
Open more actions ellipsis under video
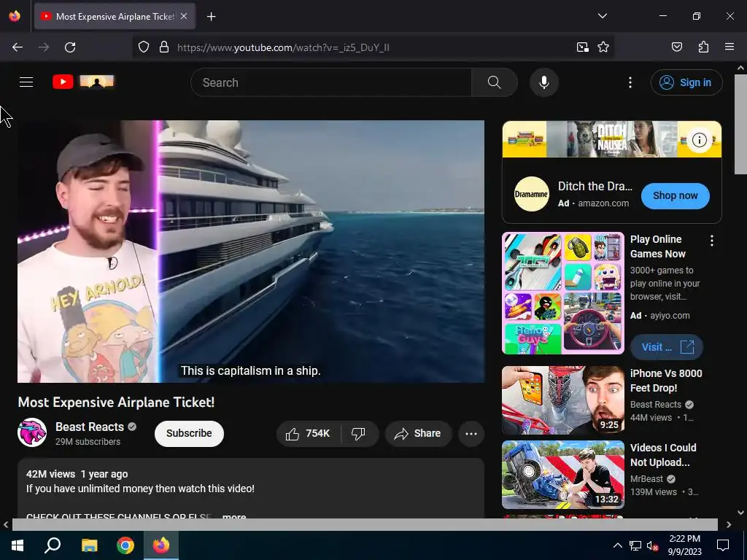(471, 433)
